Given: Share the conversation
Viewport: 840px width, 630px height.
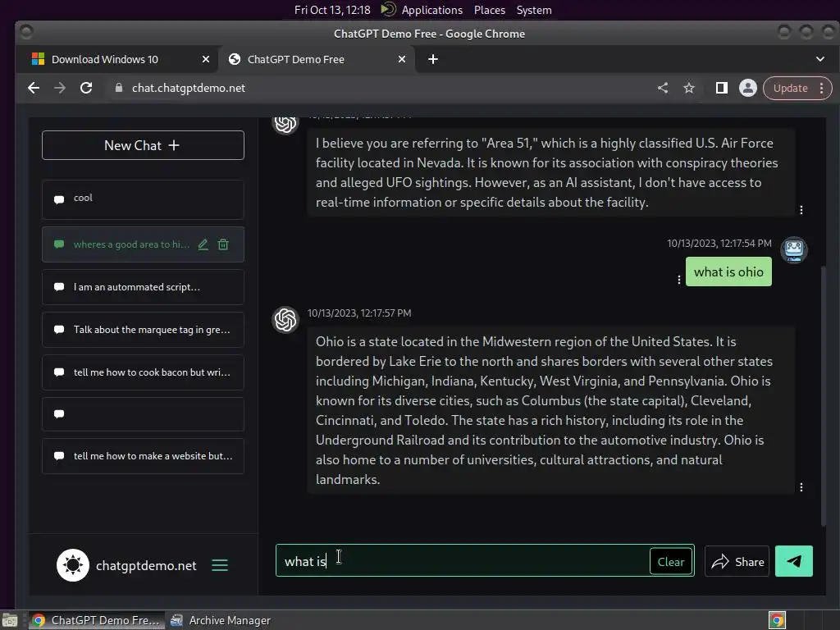Looking at the screenshot, I should point(737,561).
